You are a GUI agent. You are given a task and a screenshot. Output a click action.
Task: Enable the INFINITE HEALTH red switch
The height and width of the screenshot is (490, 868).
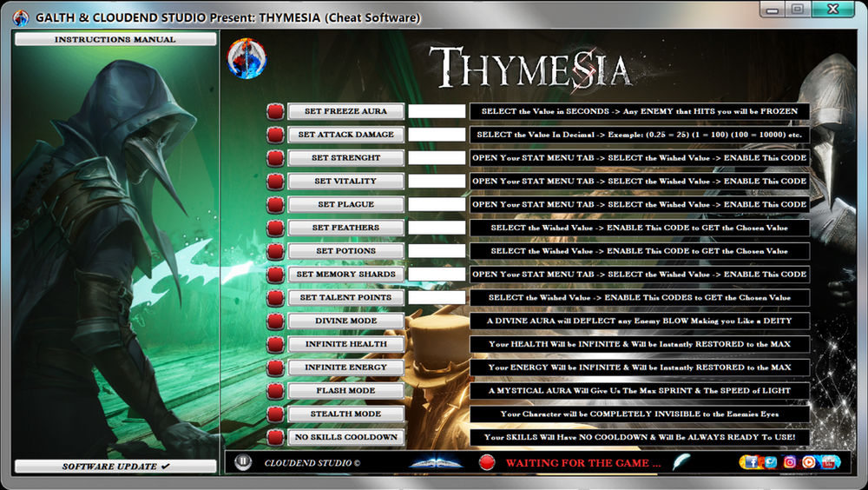(275, 344)
